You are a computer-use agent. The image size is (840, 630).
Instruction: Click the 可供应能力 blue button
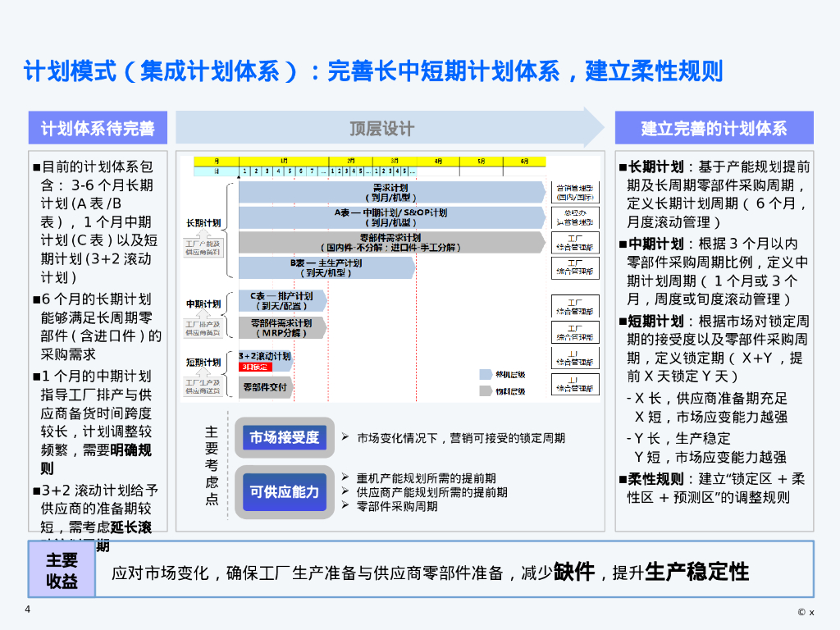click(x=284, y=491)
